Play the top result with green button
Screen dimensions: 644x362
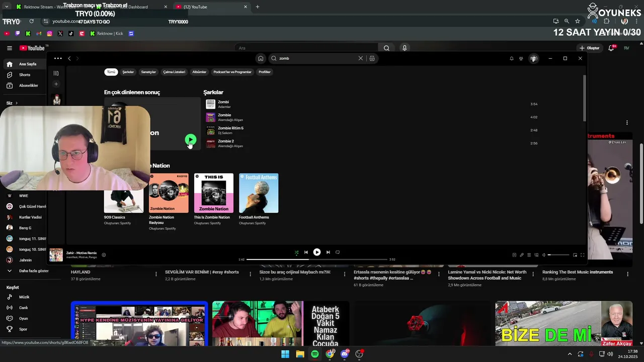coord(190,139)
